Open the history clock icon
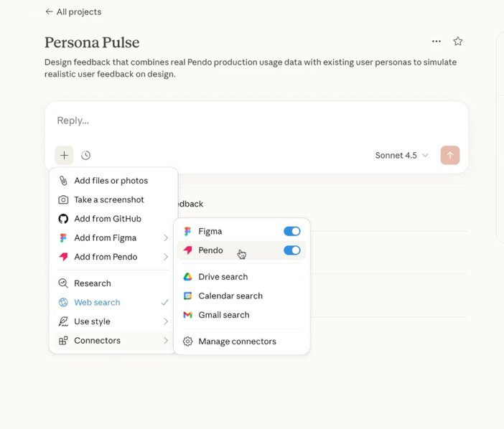Viewport: 504px width, 429px height. (85, 155)
